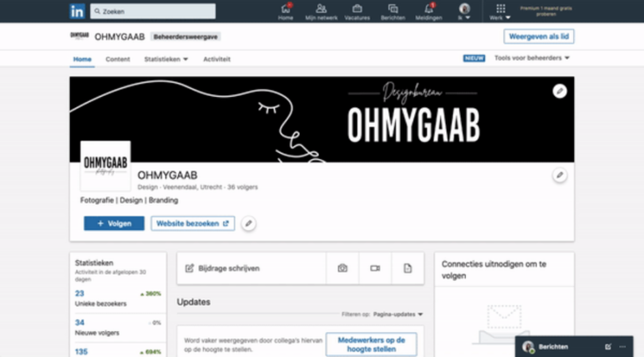
Task: Open Vacatures jobs icon
Action: pos(357,12)
